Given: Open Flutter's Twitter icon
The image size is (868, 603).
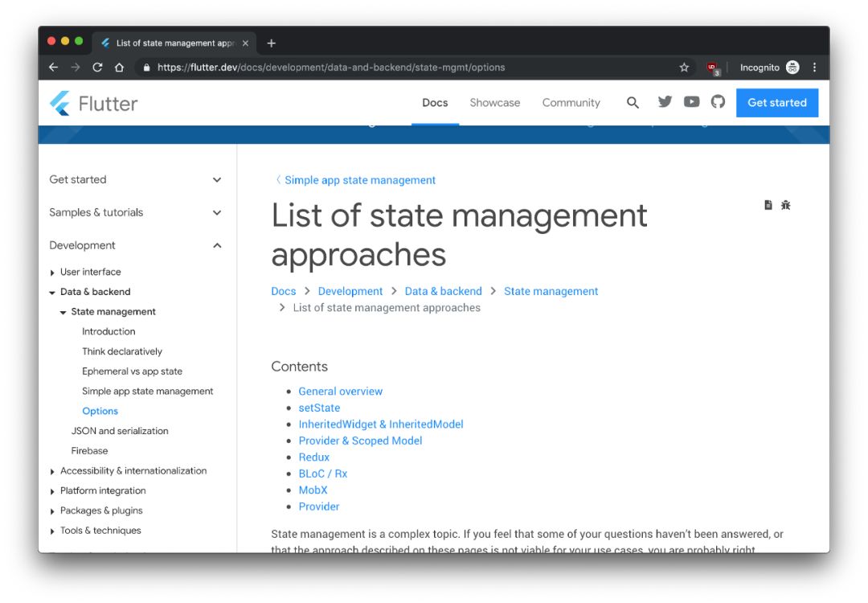Looking at the screenshot, I should 665,102.
